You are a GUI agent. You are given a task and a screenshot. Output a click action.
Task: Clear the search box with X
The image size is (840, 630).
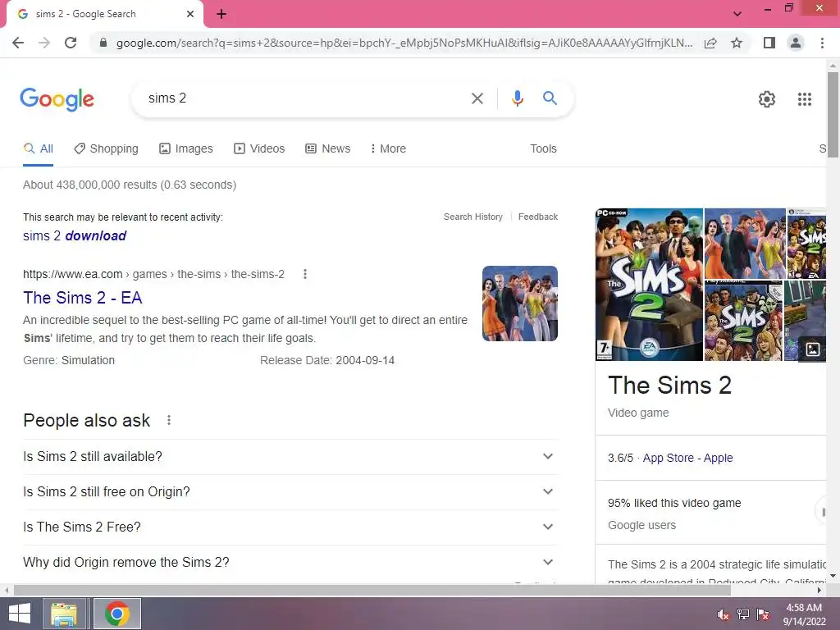pyautogui.click(x=477, y=98)
